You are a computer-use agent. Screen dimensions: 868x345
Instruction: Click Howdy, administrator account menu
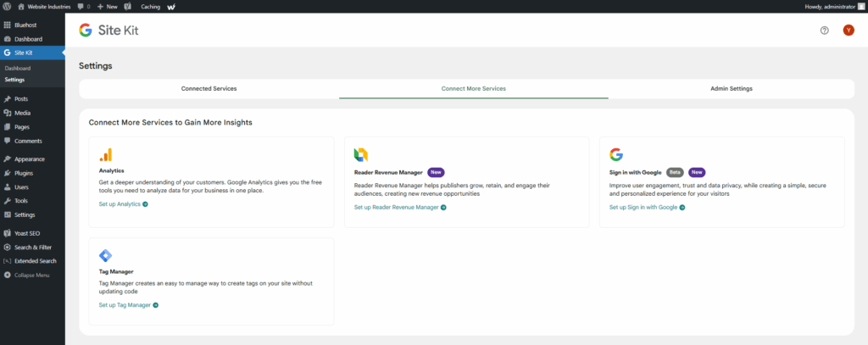pos(834,7)
